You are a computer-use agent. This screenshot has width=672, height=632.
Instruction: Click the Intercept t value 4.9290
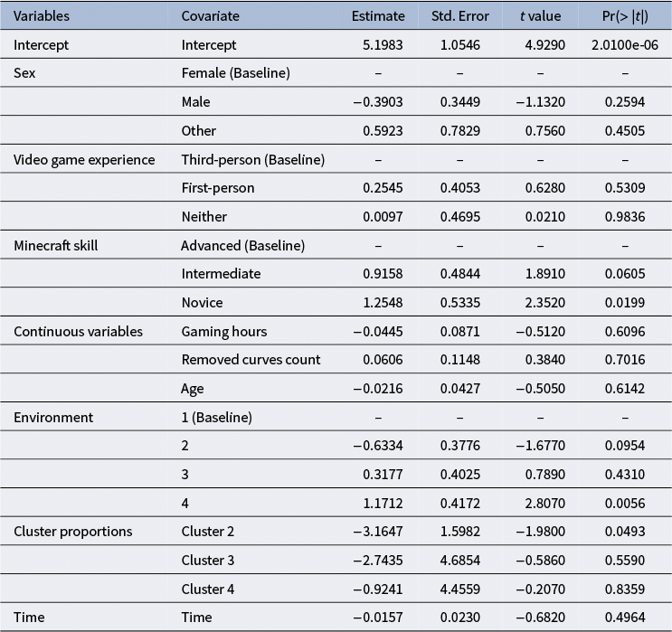pyautogui.click(x=545, y=45)
